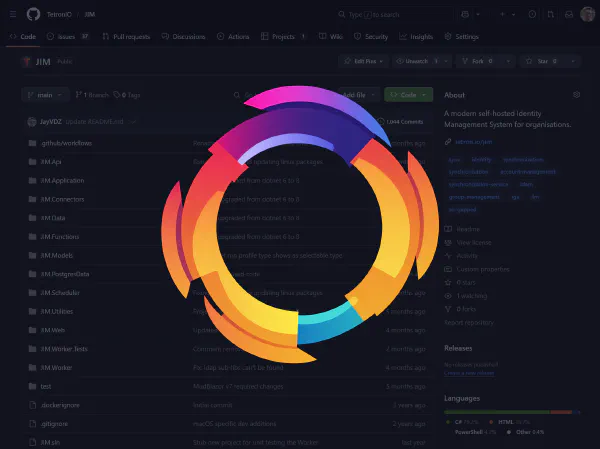Click the Languages color bar

(x=512, y=411)
